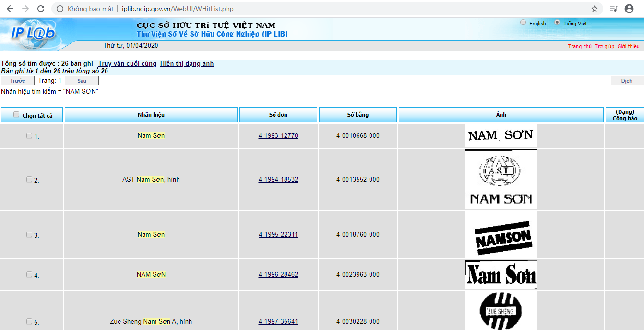
Task: Click the bold Nam Sơn image in row 4
Action: click(501, 275)
